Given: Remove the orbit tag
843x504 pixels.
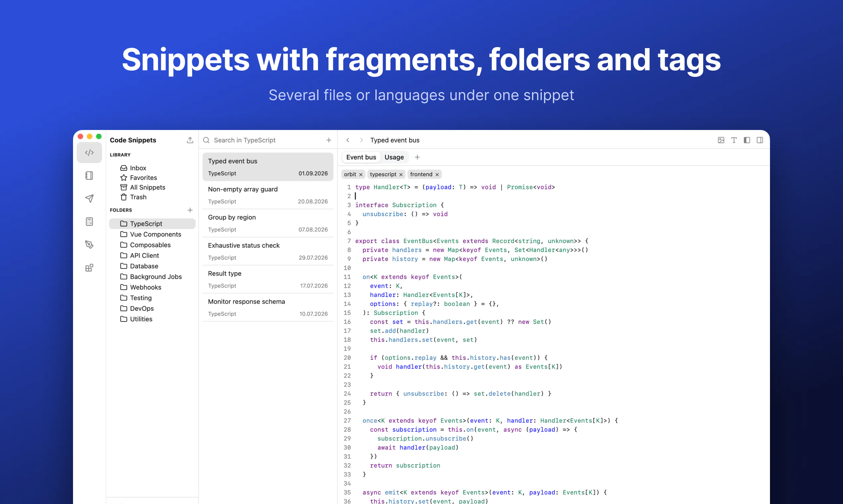Looking at the screenshot, I should pyautogui.click(x=361, y=174).
